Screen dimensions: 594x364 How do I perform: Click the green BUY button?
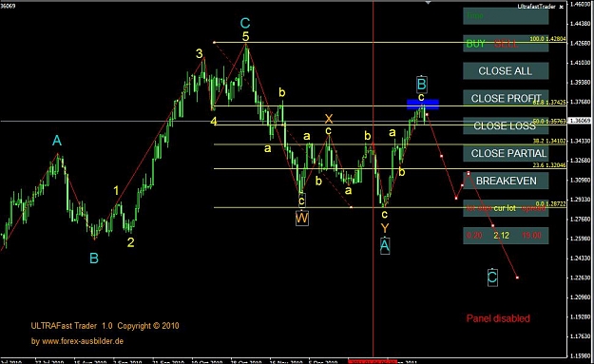pyautogui.click(x=475, y=44)
